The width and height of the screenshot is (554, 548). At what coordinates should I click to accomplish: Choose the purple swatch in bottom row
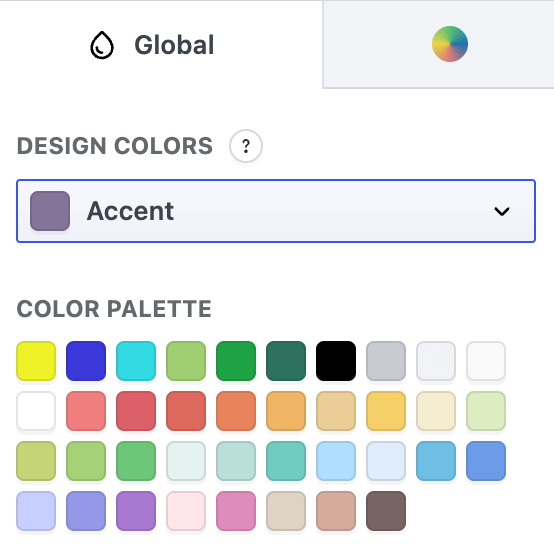[x=136, y=511]
